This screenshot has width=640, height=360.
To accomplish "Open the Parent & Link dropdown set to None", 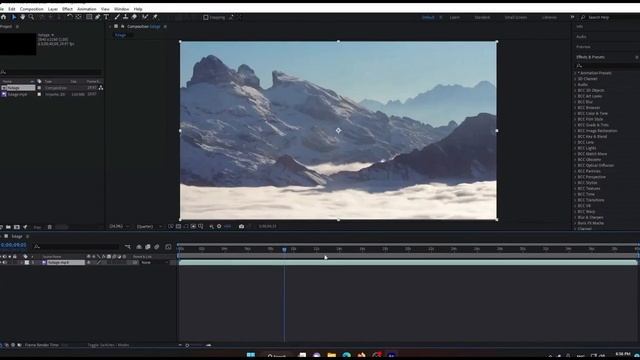I will (155, 262).
